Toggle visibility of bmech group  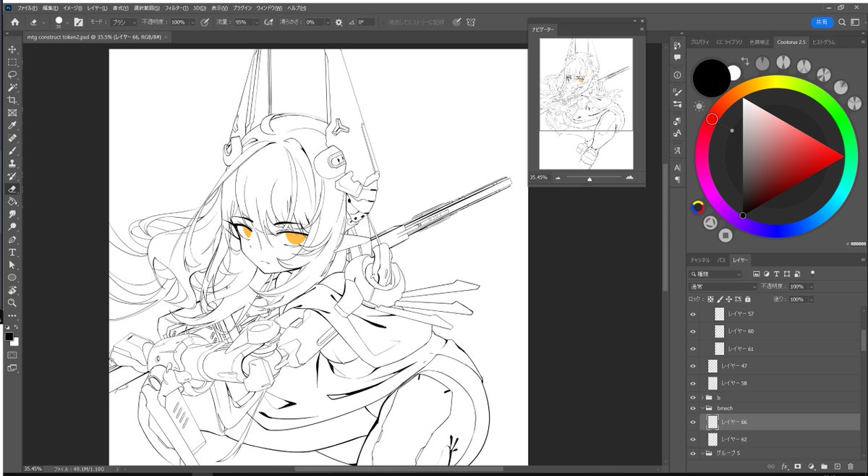(x=693, y=408)
